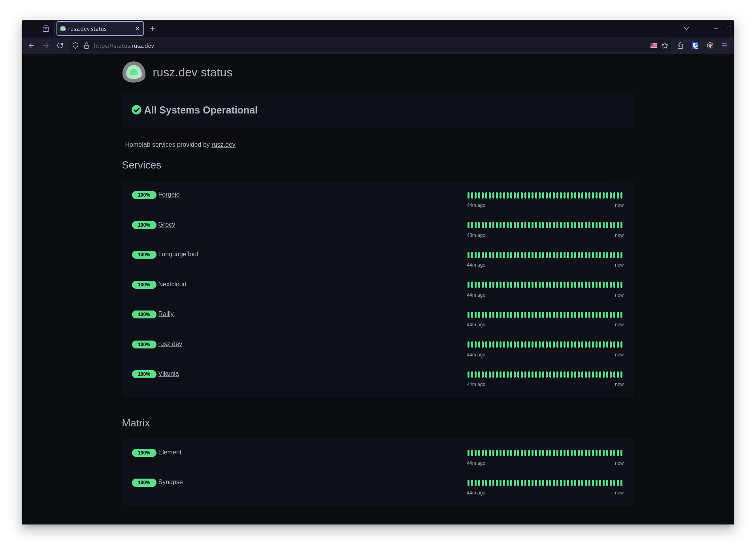Click Synapse's heartbeat bar
The height and width of the screenshot is (549, 756).
[x=545, y=483]
